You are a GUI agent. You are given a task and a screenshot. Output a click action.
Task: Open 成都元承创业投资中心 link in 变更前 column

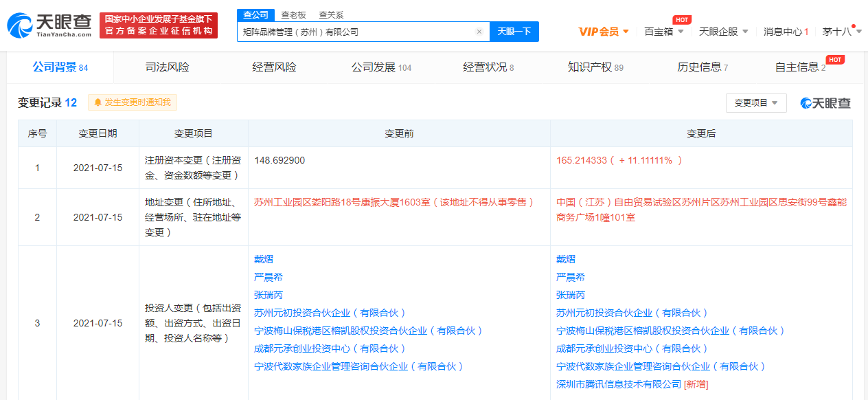[330, 348]
